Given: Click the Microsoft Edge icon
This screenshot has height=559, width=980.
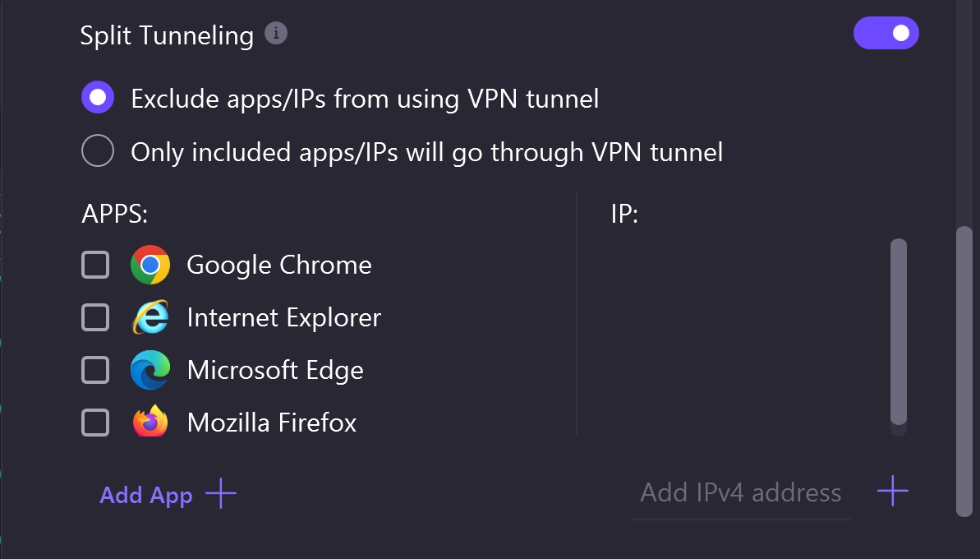Looking at the screenshot, I should pyautogui.click(x=151, y=369).
